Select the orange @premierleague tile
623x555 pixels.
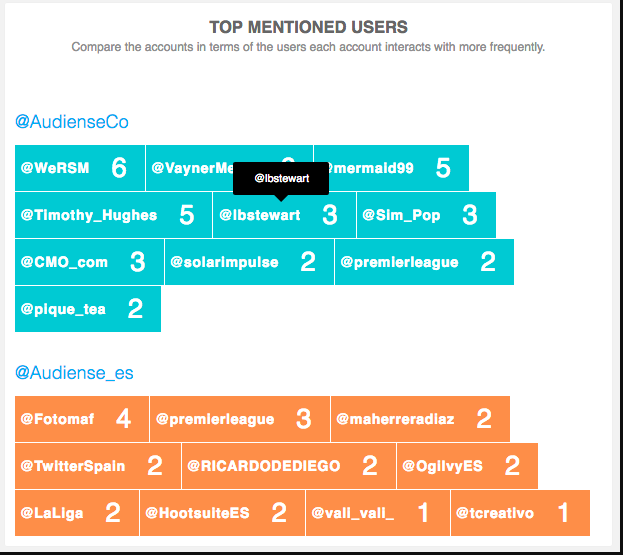[x=240, y=419]
